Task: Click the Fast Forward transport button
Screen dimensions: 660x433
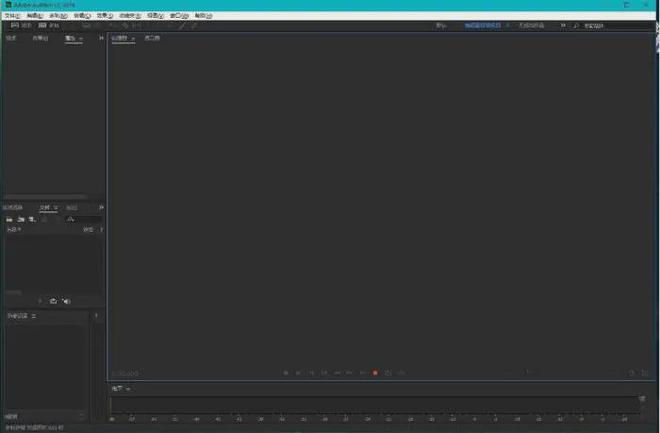Action: [349, 373]
